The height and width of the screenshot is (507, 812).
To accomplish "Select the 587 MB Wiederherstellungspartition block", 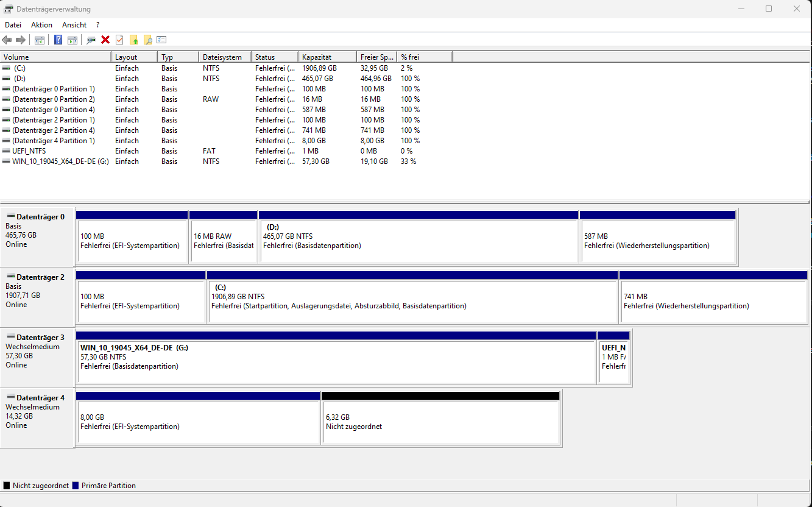I will (658, 238).
